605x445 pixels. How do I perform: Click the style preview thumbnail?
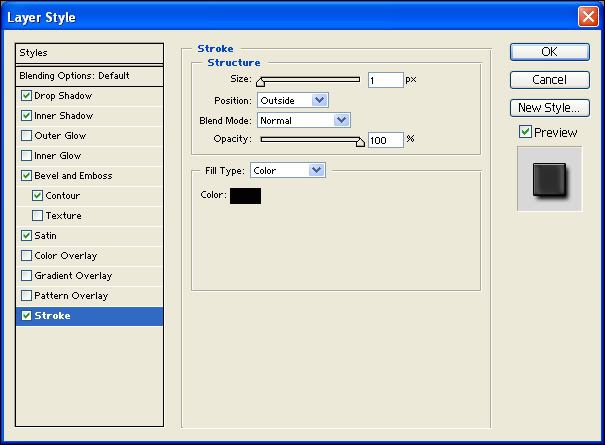click(549, 179)
